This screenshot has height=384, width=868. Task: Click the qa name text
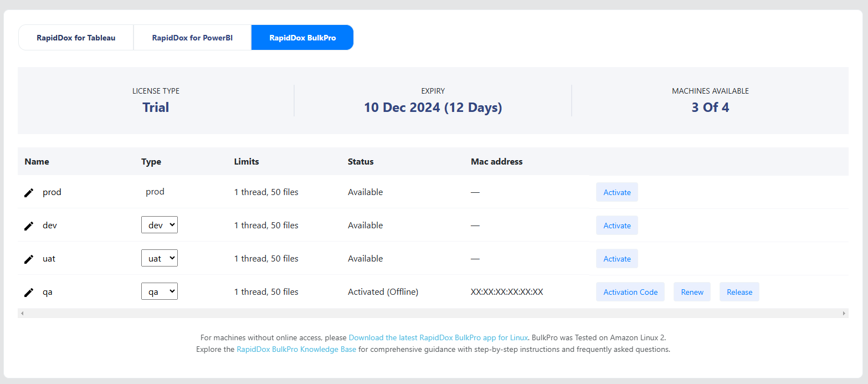coord(48,292)
